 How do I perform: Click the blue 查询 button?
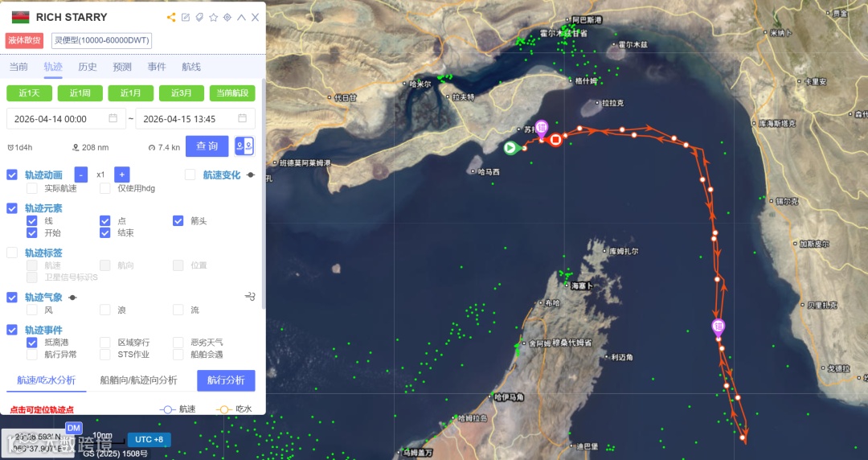[207, 146]
